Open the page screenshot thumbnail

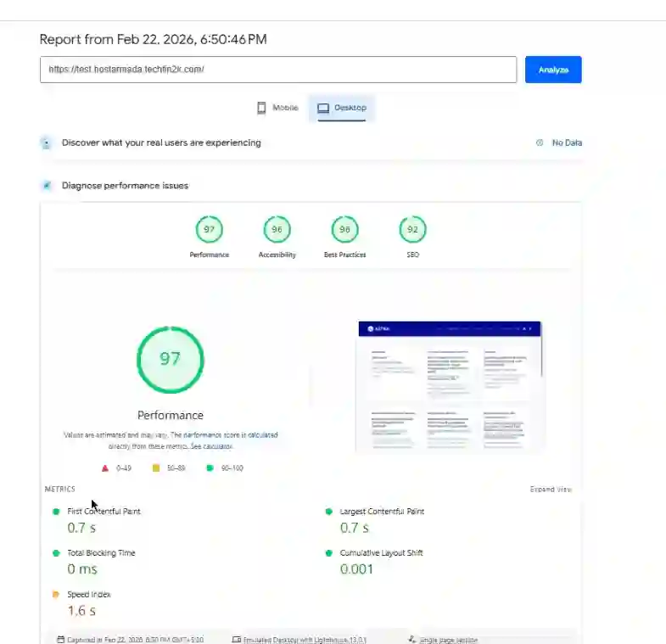(450, 385)
